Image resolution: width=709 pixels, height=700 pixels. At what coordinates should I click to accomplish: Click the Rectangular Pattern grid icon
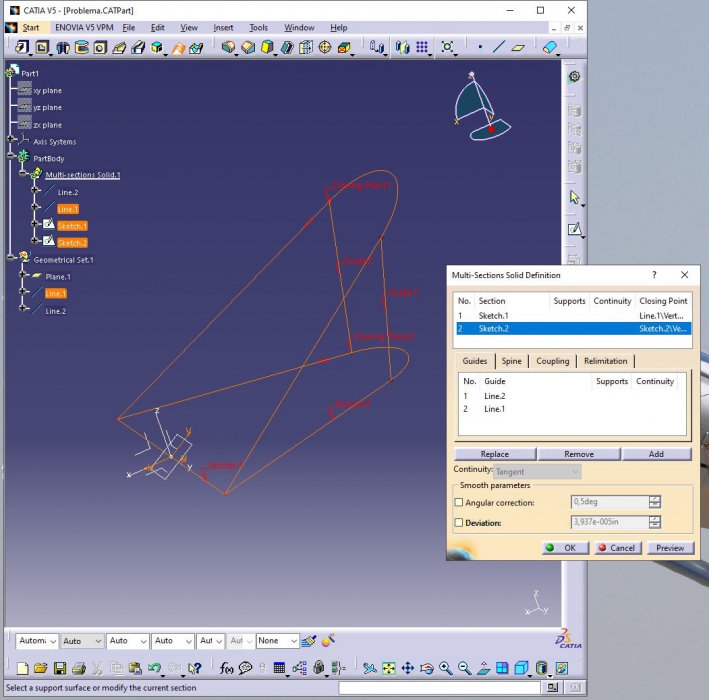click(x=422, y=47)
